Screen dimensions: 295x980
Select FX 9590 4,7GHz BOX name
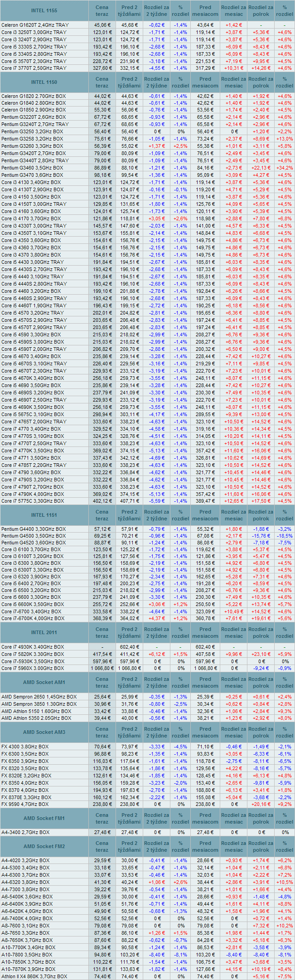25,804
